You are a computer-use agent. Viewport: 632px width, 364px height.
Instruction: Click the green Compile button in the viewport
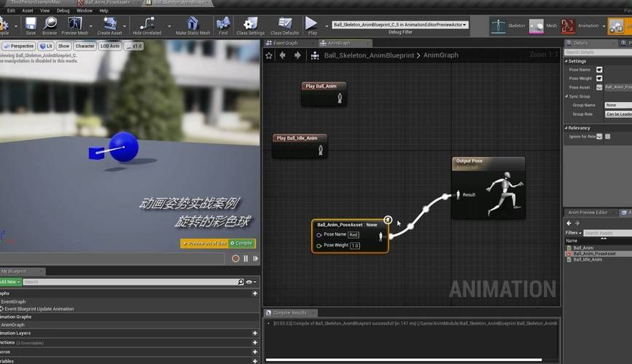click(241, 243)
